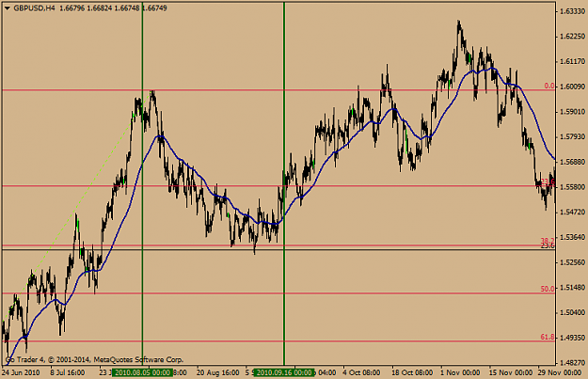Click the 1 Nov 00:00 time axis label
This screenshot has height=379, width=588.
(460, 372)
